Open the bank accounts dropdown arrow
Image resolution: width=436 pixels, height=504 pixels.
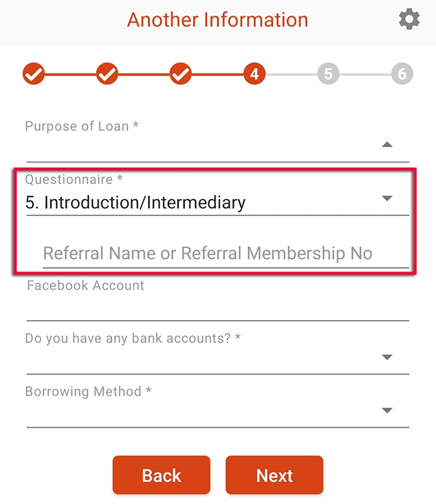click(388, 357)
